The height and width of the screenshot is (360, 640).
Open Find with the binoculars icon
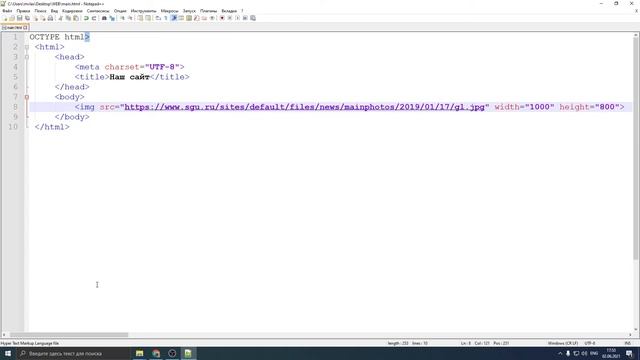(104, 18)
